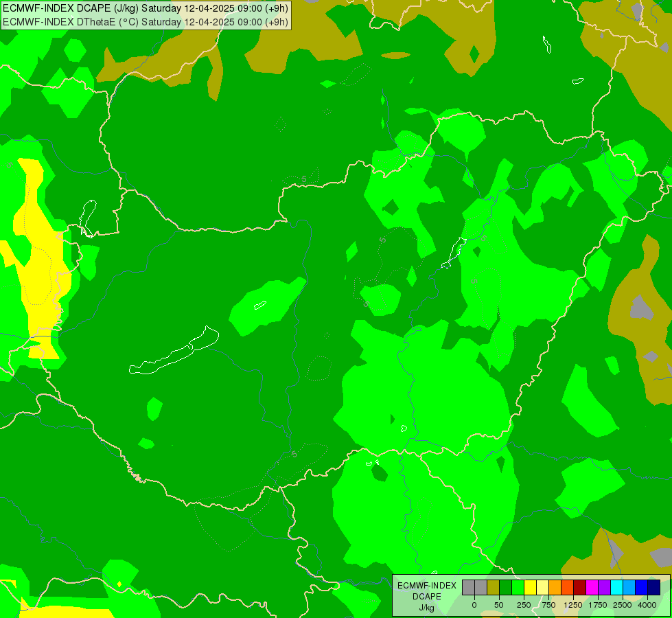Click the legend value 1250

(x=573, y=605)
